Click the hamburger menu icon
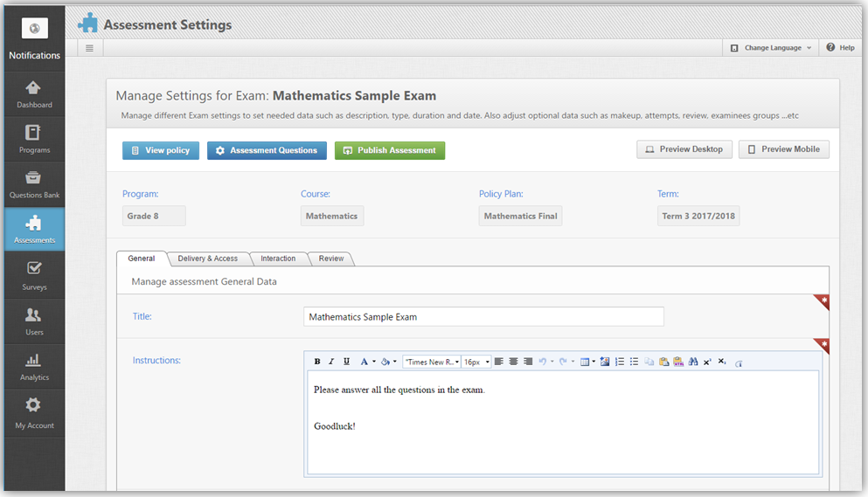Image resolution: width=868 pixels, height=497 pixels. pos(89,48)
